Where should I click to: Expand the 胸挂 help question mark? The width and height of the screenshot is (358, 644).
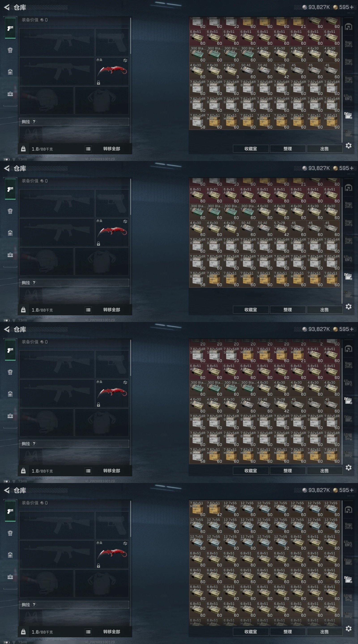34,122
